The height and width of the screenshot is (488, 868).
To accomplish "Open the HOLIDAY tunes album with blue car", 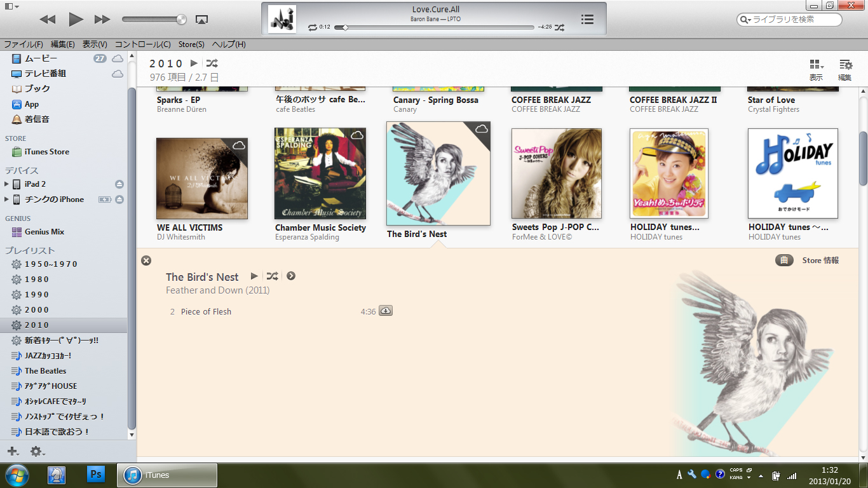I will (793, 173).
